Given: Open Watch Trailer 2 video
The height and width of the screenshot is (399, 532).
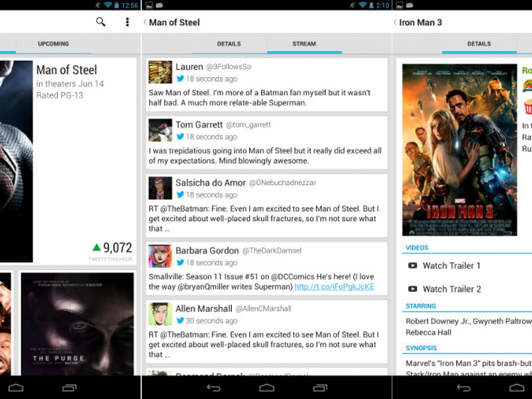Looking at the screenshot, I should tap(451, 289).
